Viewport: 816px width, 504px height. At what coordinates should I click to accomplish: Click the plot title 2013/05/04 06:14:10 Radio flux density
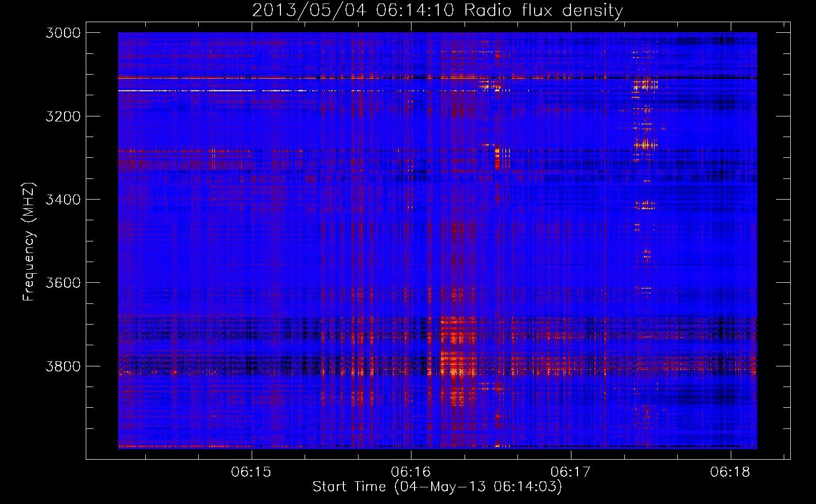pos(437,10)
